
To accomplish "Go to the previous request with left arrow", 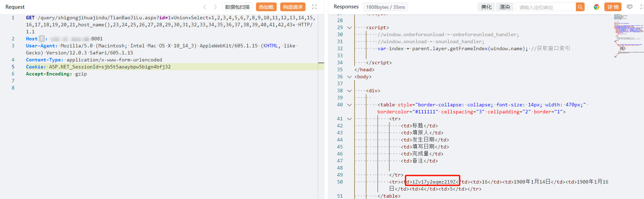I will tap(205, 7).
